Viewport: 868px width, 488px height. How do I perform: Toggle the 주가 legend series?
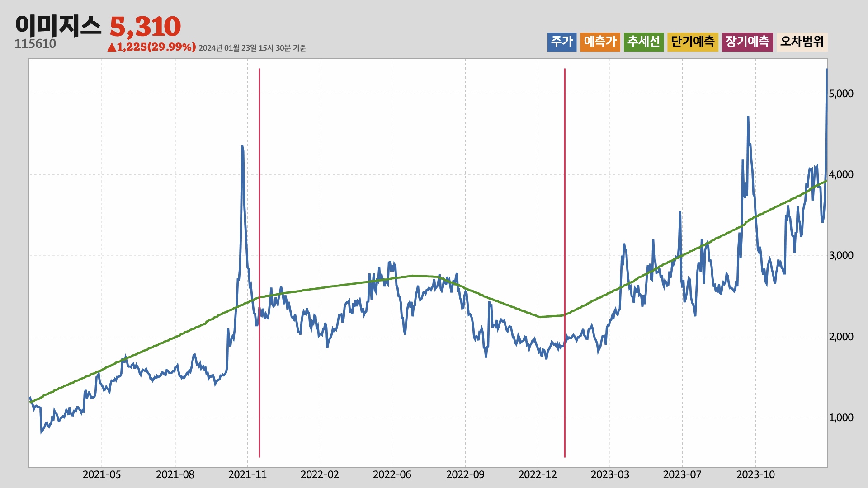562,42
